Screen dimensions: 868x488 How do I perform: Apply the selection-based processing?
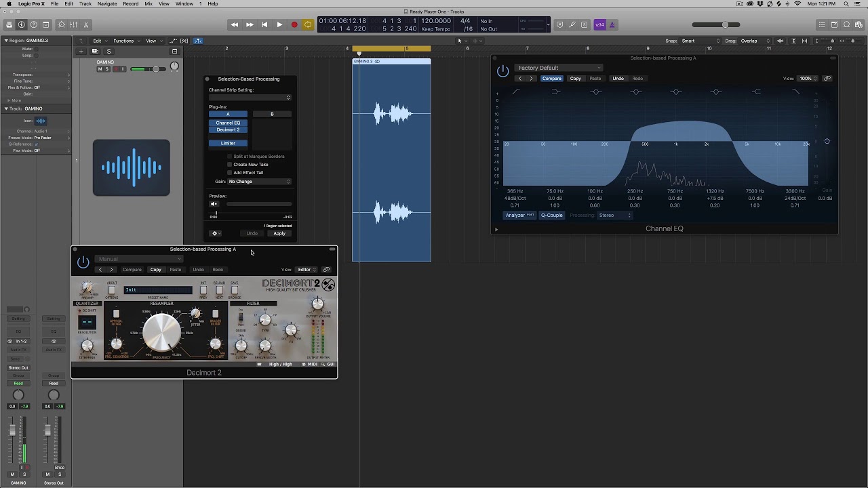pyautogui.click(x=279, y=233)
